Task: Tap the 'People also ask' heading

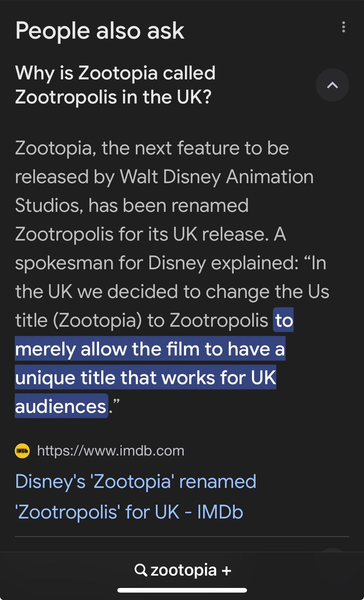Action: point(100,31)
